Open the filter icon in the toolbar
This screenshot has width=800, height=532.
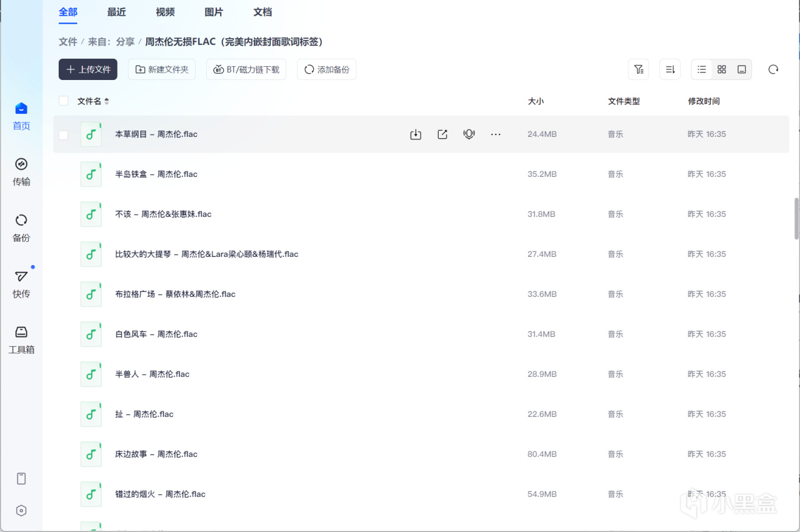(x=638, y=69)
